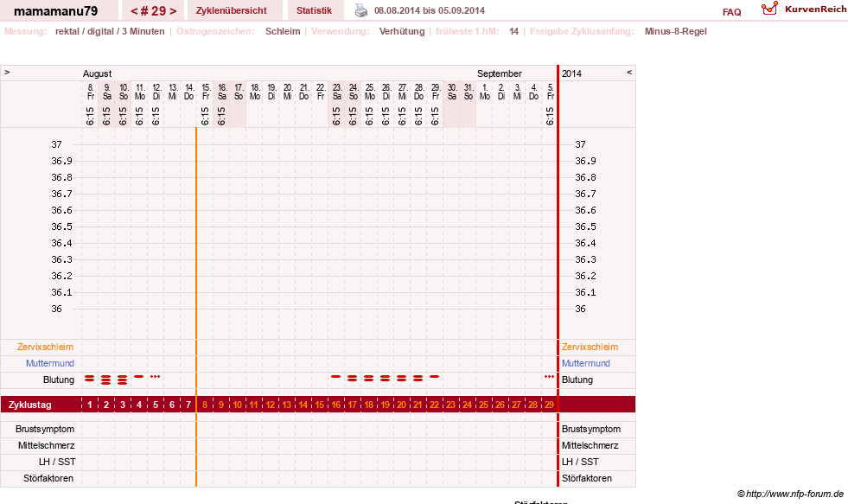Open the KurvenReich link
This screenshot has width=848, height=504.
(815, 10)
